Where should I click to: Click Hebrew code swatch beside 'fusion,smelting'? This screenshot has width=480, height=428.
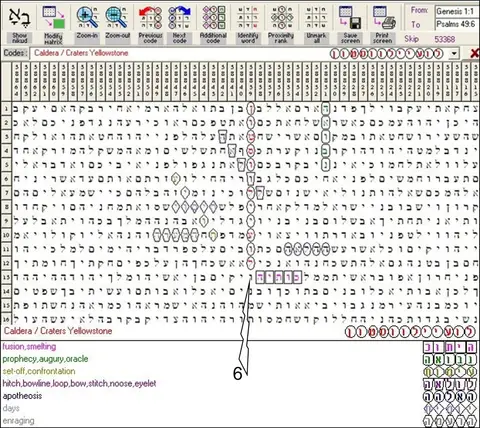(449, 347)
